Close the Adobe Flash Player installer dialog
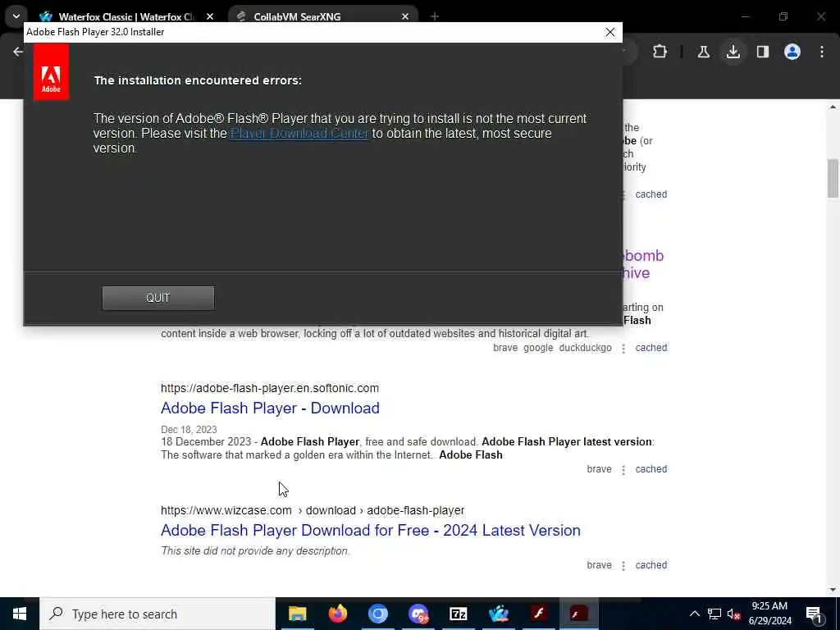840x630 pixels. [x=609, y=32]
